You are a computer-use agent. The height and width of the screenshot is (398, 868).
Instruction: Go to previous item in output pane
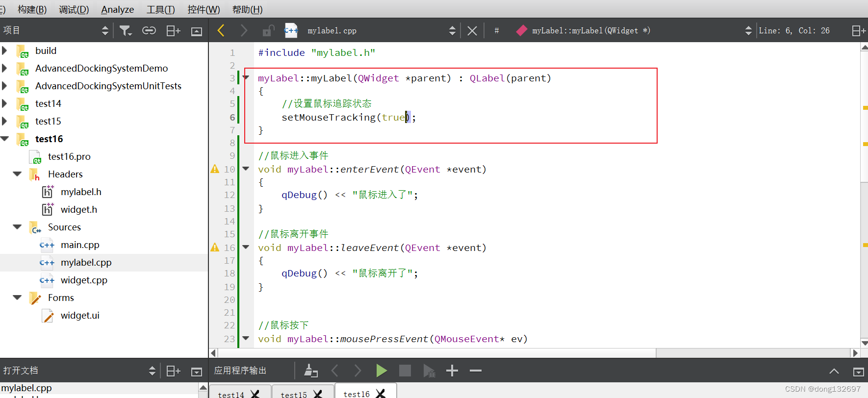point(335,371)
